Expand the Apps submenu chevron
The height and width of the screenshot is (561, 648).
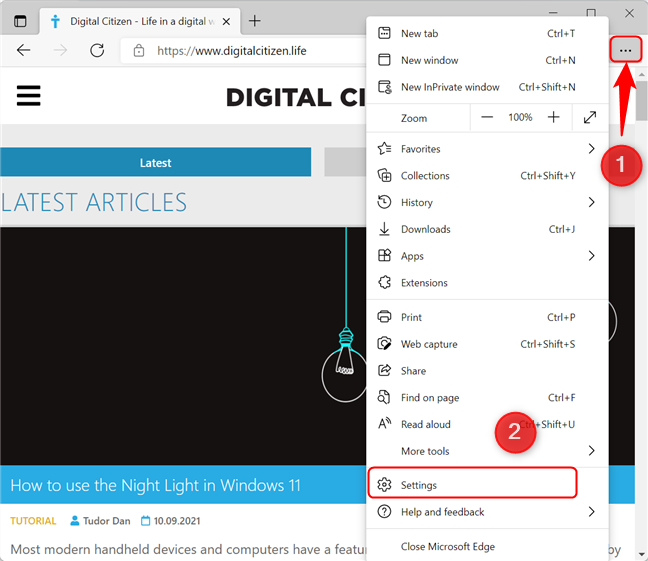click(591, 256)
